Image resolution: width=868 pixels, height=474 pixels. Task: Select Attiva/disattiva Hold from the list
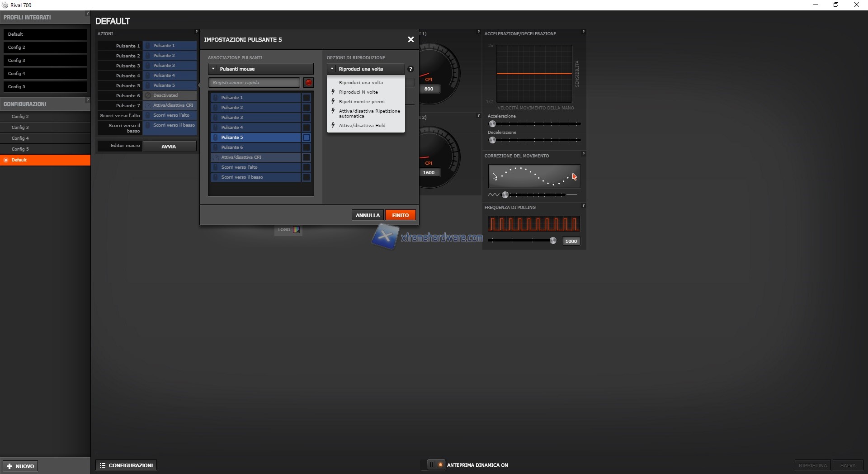[362, 126]
